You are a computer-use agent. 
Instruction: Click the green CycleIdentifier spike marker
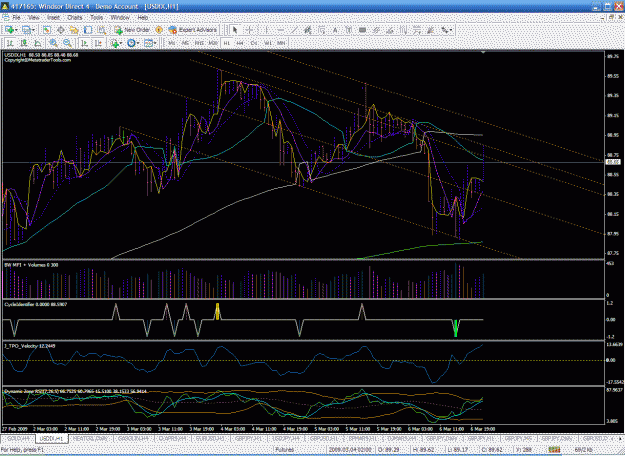coord(456,328)
